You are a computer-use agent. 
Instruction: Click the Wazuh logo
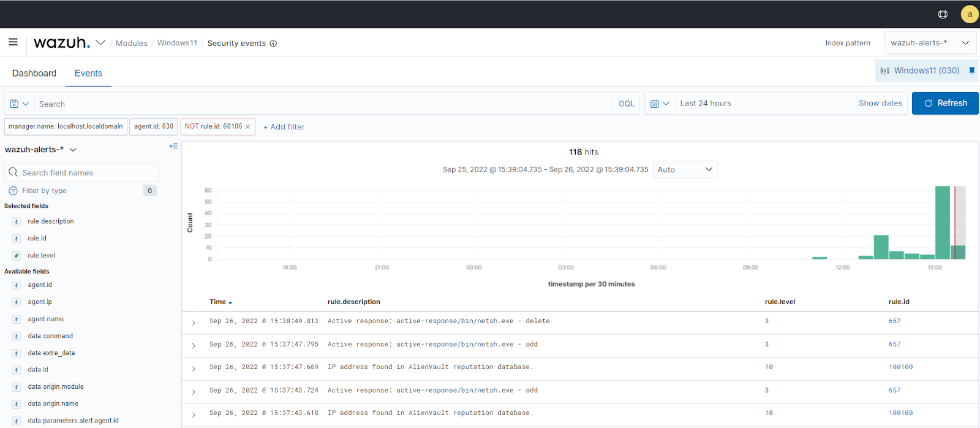[x=62, y=42]
